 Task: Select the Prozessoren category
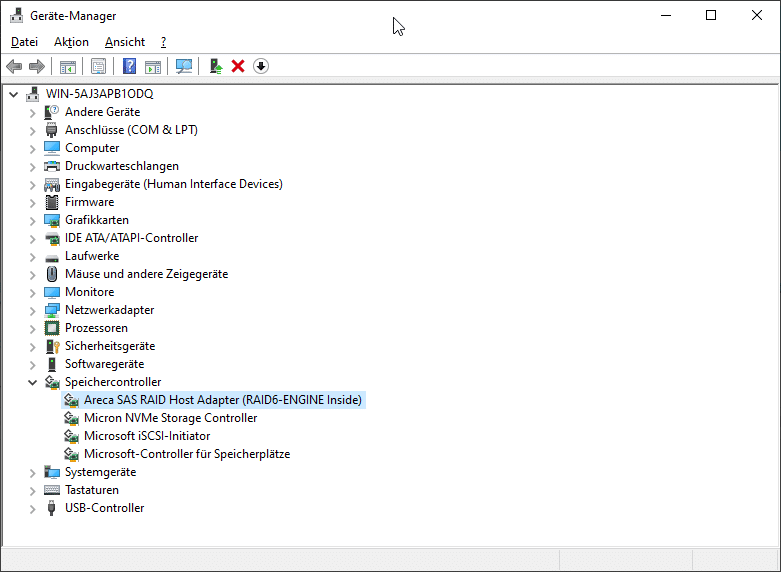point(96,328)
